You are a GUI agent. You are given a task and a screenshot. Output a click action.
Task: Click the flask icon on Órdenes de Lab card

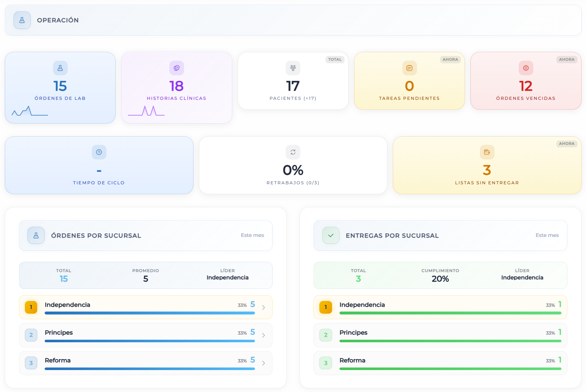(x=60, y=68)
